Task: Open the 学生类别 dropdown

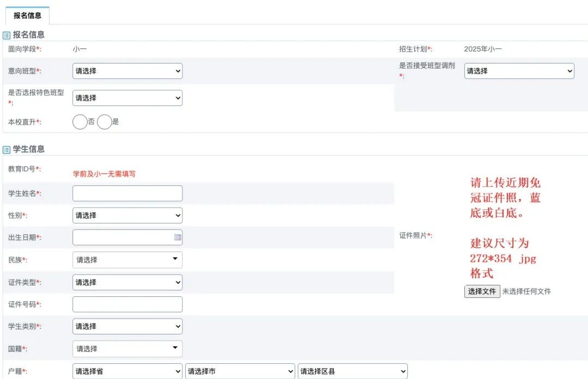Action: click(127, 327)
